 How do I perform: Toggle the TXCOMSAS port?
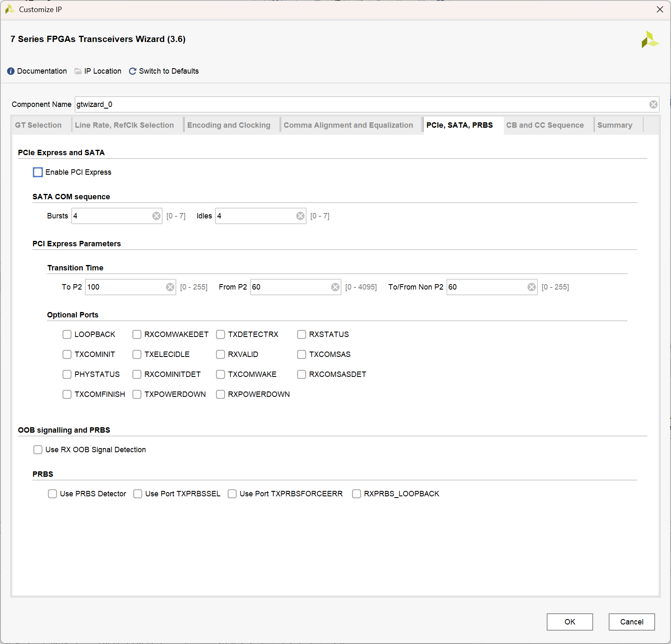302,354
